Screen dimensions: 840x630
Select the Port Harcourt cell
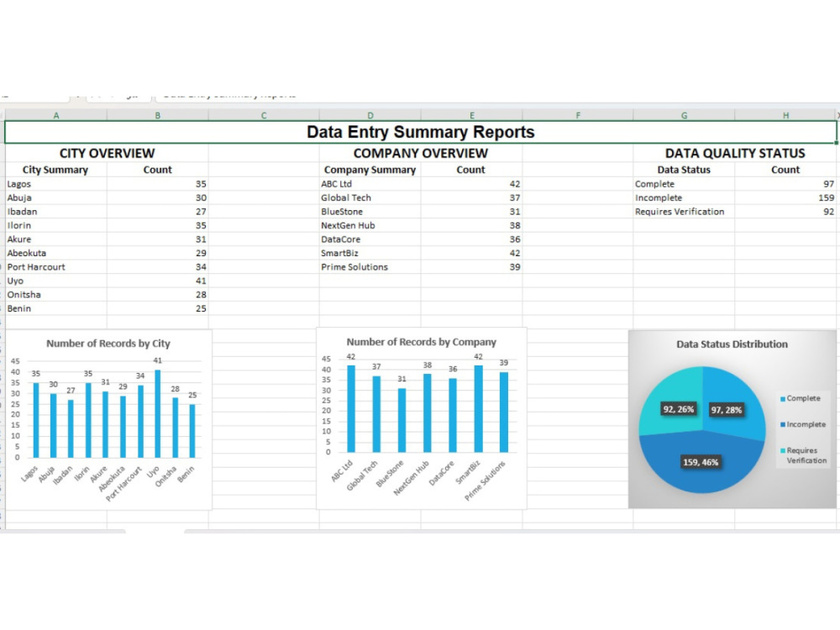(55, 267)
